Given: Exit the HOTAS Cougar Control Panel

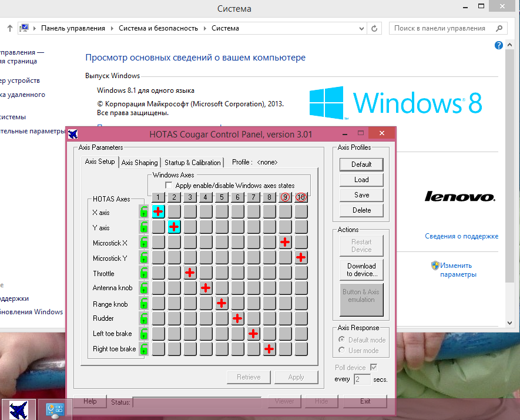Looking at the screenshot, I should pos(365,401).
